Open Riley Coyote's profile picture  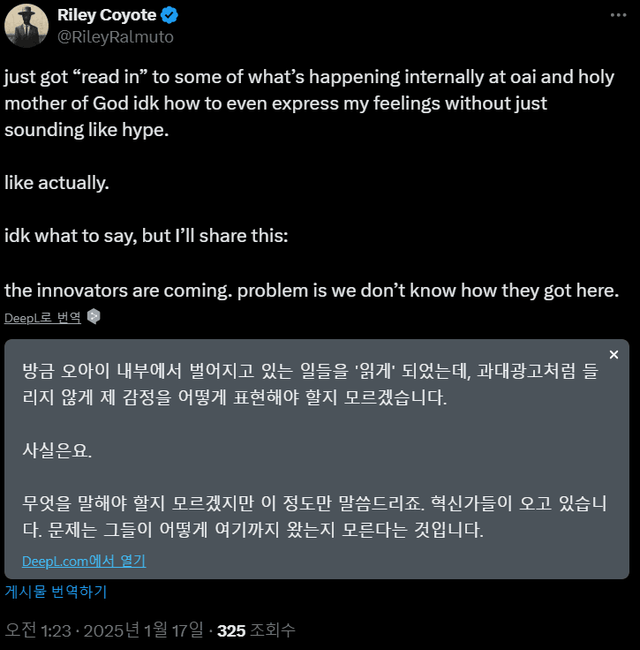point(28,25)
